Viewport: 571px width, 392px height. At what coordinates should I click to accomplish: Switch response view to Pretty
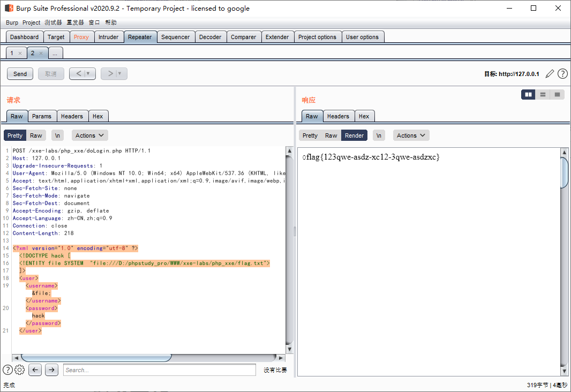coord(310,135)
